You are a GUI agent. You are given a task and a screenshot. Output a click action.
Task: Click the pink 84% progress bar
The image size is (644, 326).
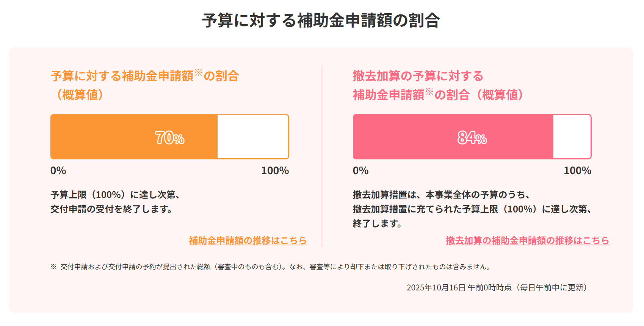point(436,137)
